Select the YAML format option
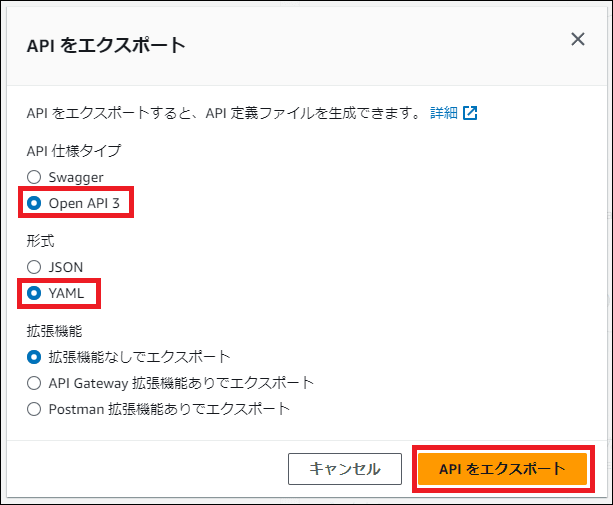The height and width of the screenshot is (505, 613). click(x=34, y=293)
